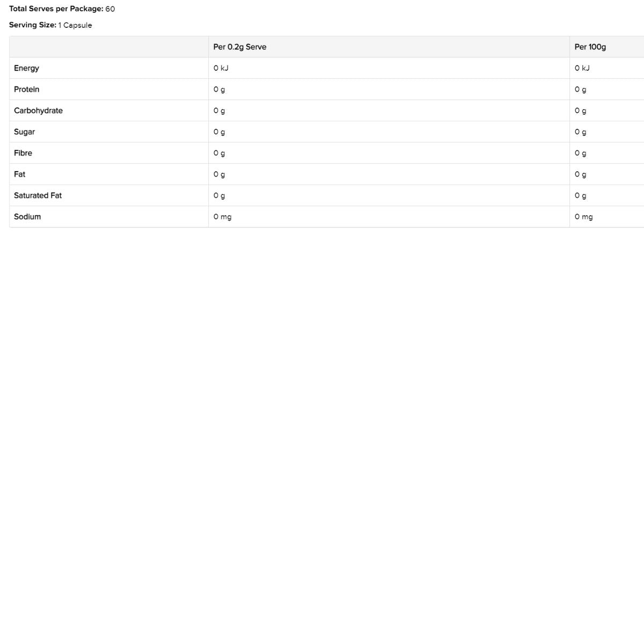Select the Fibre row label
The image size is (644, 644).
[23, 153]
